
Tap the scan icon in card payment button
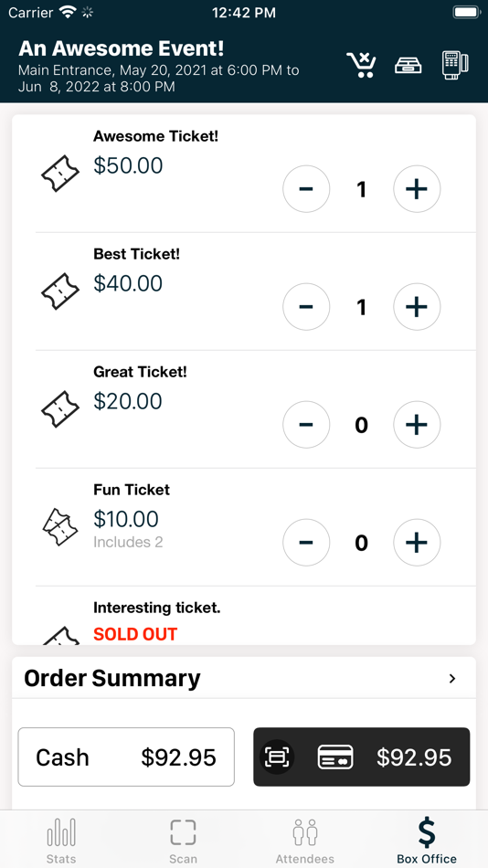pyautogui.click(x=277, y=757)
